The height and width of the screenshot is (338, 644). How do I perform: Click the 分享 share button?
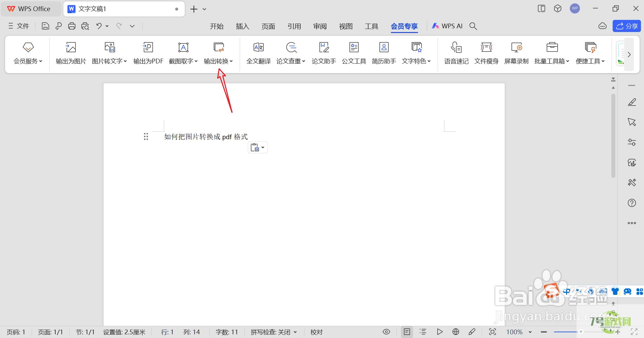[627, 26]
